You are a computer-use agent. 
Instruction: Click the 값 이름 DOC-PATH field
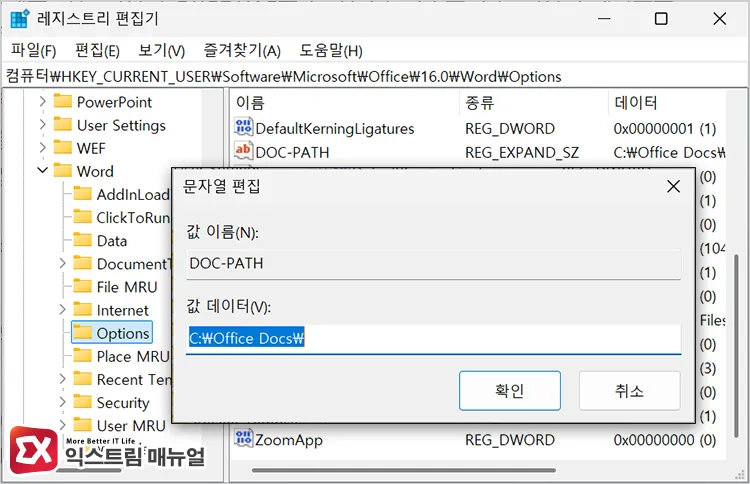click(x=433, y=264)
